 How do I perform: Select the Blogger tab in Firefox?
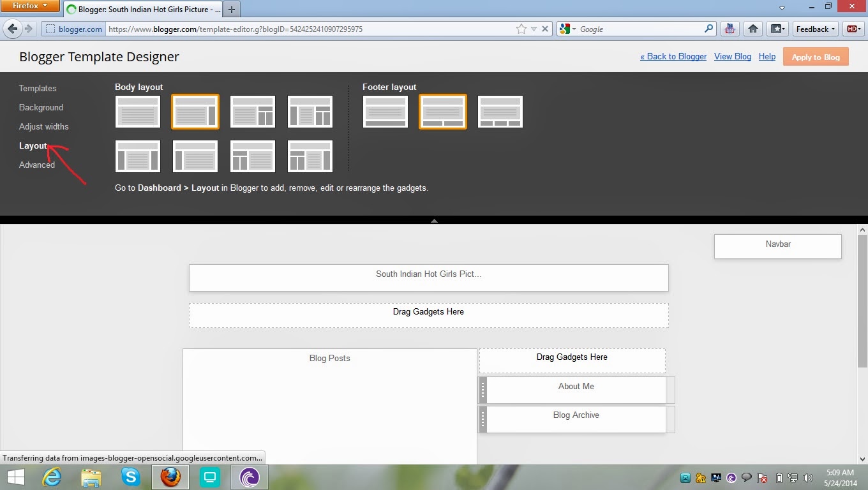point(143,10)
